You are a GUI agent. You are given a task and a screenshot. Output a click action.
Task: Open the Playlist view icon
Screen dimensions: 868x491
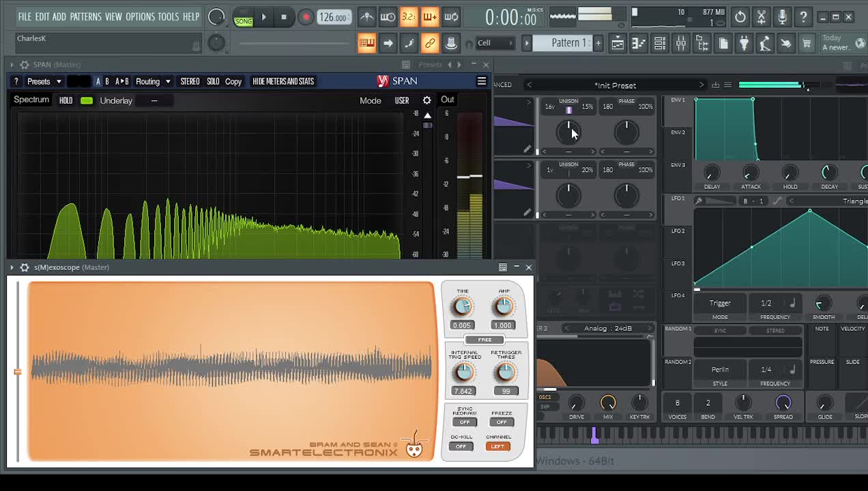pos(617,44)
